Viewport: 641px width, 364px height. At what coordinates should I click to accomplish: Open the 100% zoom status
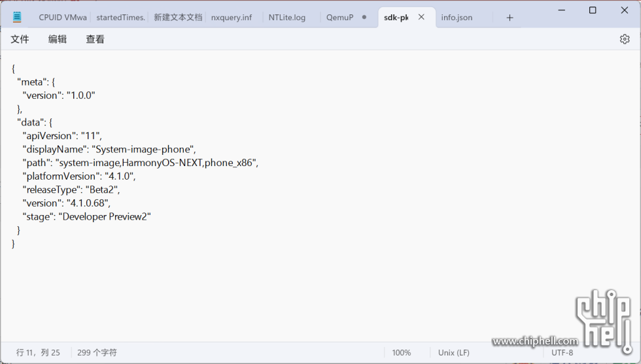(401, 352)
